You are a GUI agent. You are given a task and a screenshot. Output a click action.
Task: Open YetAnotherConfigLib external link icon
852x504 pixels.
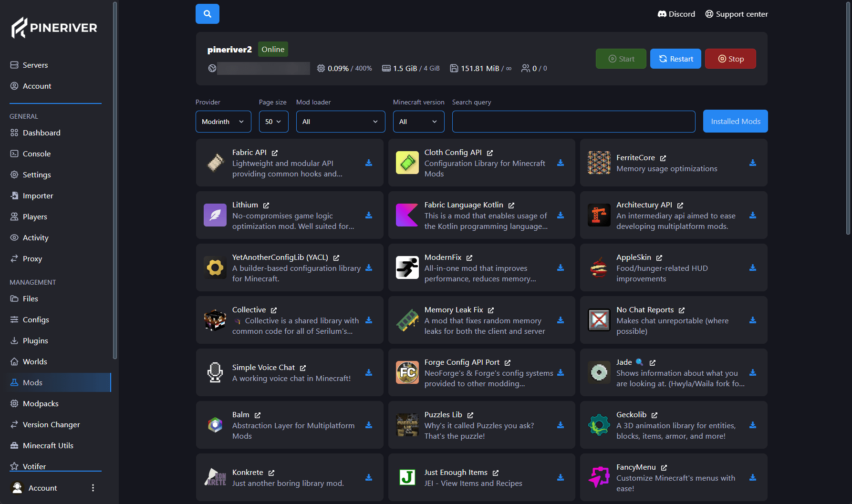pos(336,258)
